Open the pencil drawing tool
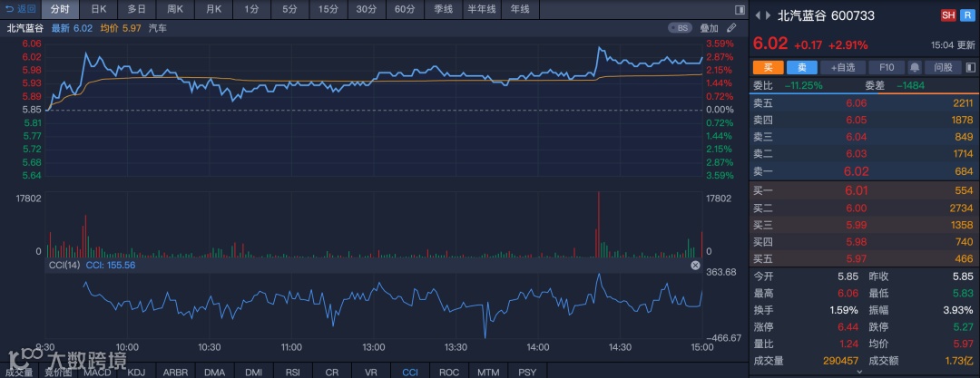Viewport: 980px width, 378px height. [x=731, y=27]
